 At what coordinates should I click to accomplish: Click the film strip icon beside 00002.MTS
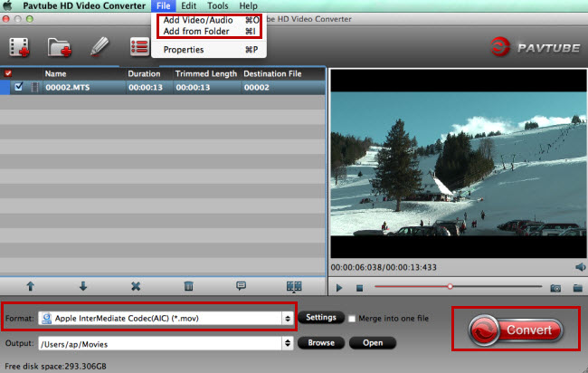[34, 87]
